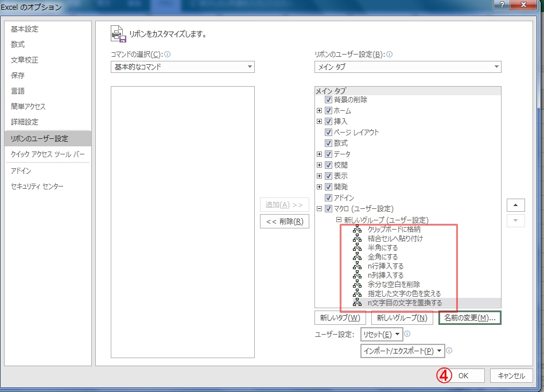Toggle the アドイン tab checkbox
Viewport: 544px width, 392px height.
coord(328,198)
